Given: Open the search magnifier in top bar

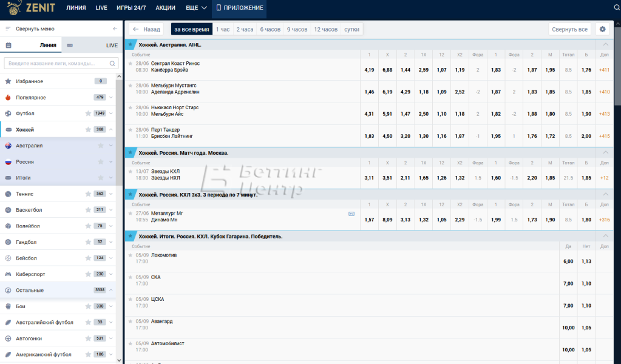Looking at the screenshot, I should tap(617, 7).
